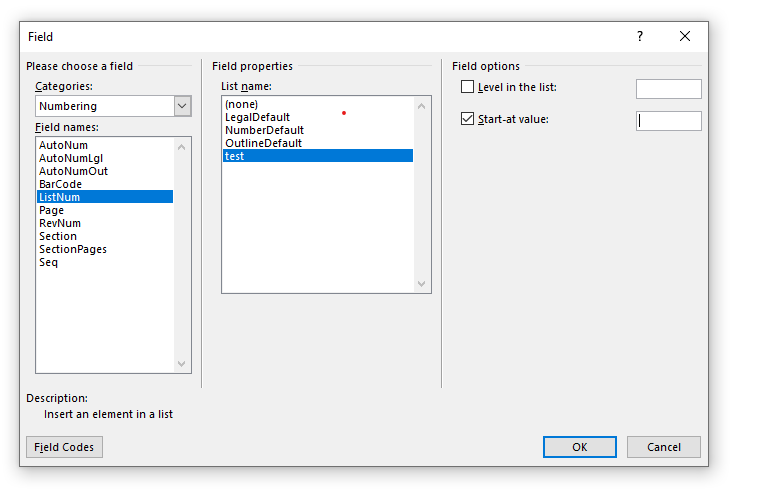The height and width of the screenshot is (495, 771).
Task: Enable the Level in the list checkbox
Action: point(467,87)
